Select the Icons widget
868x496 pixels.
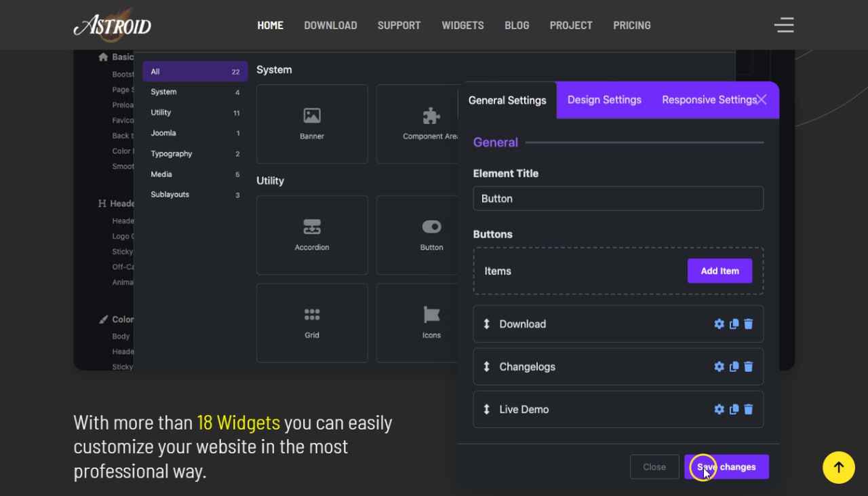[418, 323]
